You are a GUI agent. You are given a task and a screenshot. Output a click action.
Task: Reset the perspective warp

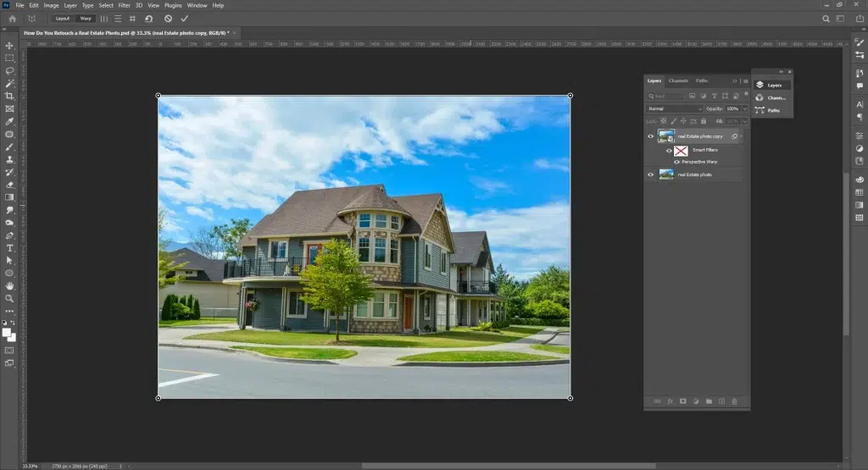(149, 19)
